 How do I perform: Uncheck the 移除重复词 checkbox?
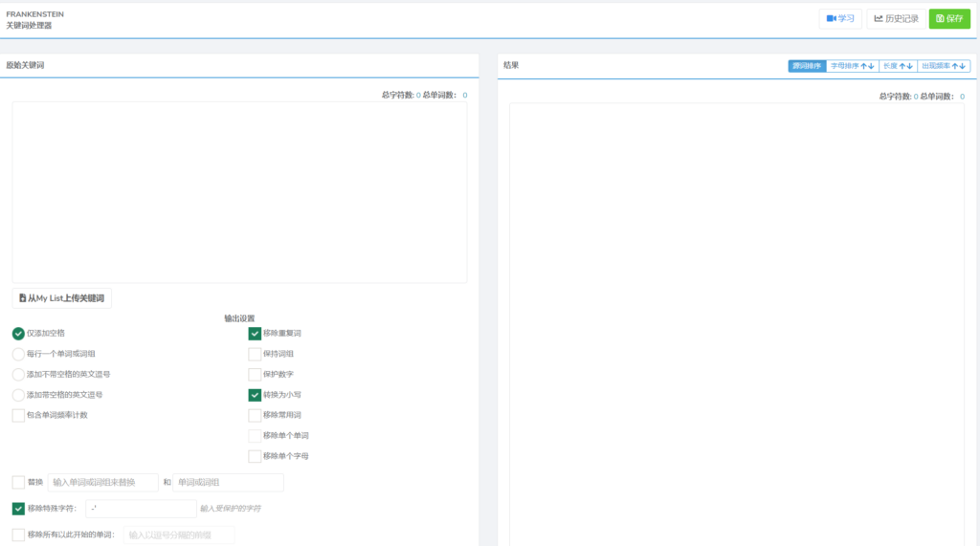(x=255, y=334)
